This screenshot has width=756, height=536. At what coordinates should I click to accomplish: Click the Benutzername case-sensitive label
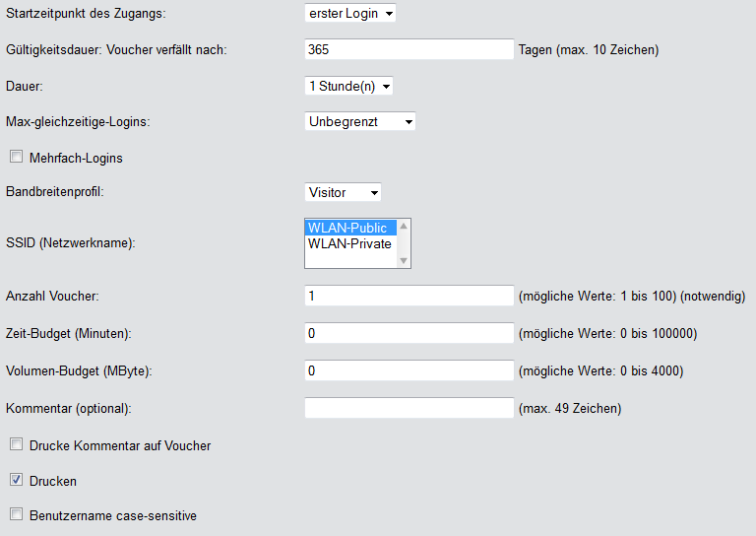click(x=113, y=515)
